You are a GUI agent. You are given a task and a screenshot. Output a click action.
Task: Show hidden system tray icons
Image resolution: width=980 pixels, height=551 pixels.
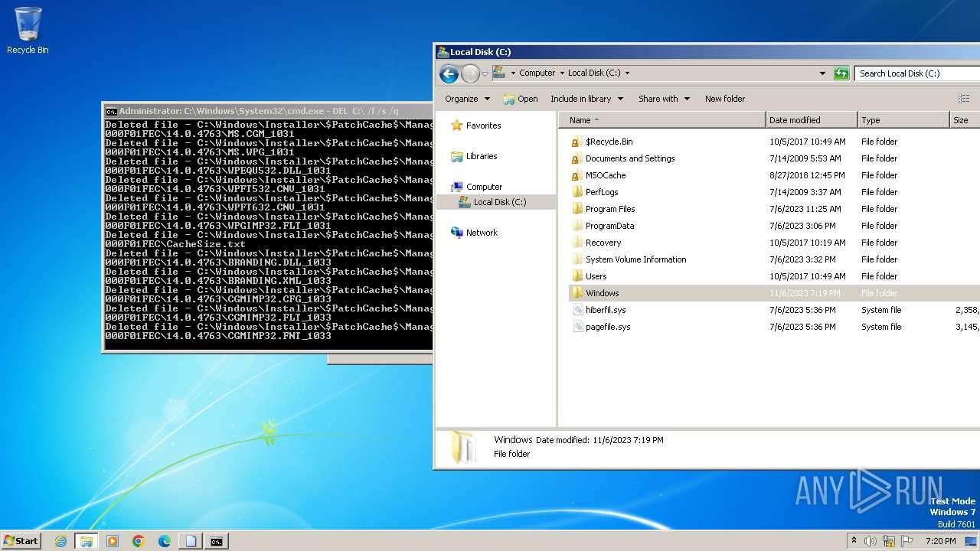click(854, 541)
